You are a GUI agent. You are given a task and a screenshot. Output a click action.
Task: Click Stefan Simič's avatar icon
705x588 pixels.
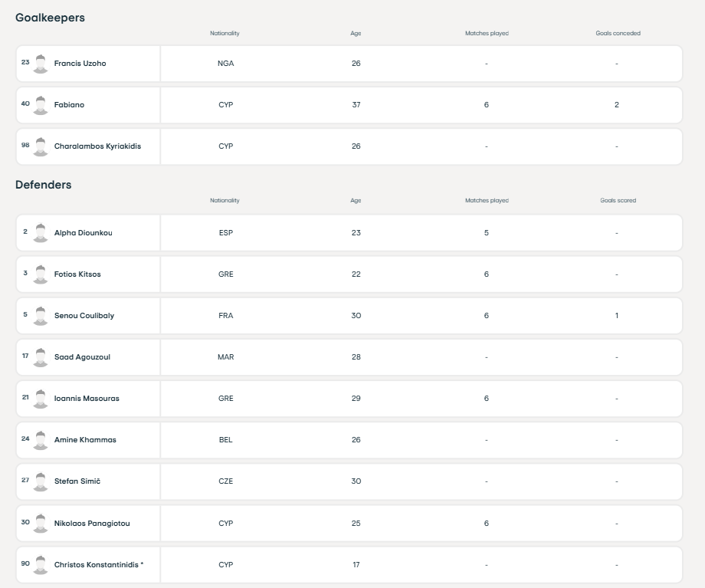(41, 481)
